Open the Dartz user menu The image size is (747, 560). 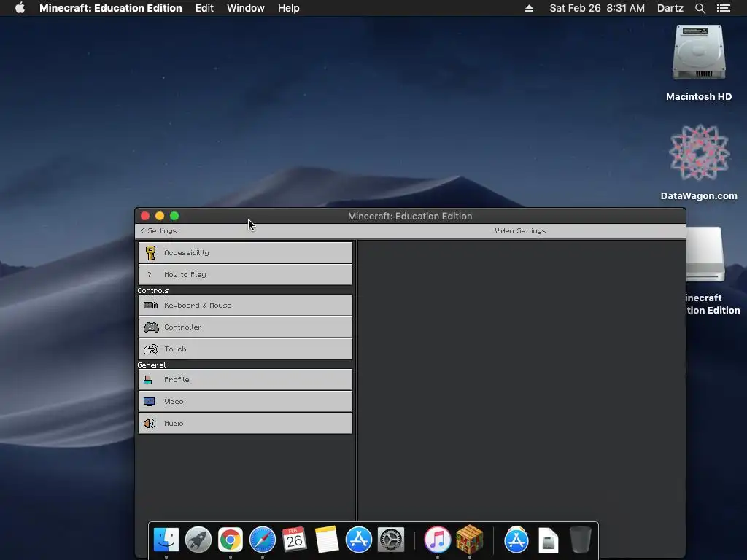pyautogui.click(x=670, y=8)
